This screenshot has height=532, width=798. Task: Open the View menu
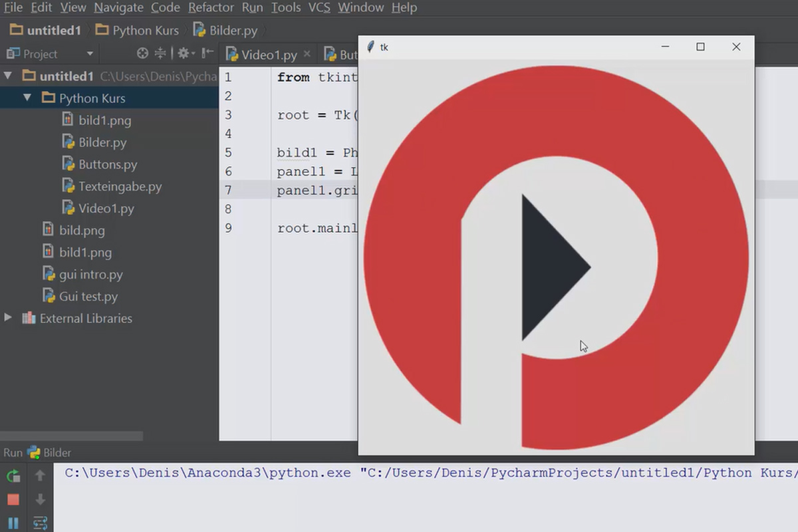pyautogui.click(x=73, y=8)
